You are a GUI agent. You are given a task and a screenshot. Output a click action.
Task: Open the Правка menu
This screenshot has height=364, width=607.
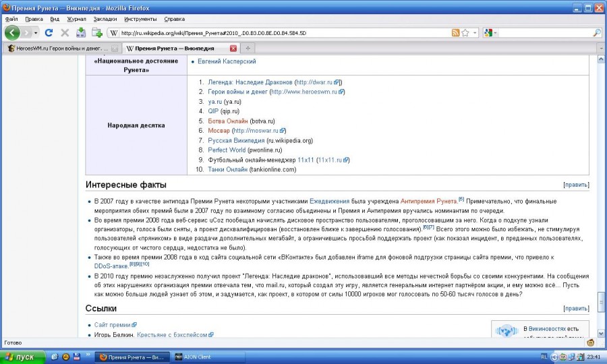click(34, 19)
